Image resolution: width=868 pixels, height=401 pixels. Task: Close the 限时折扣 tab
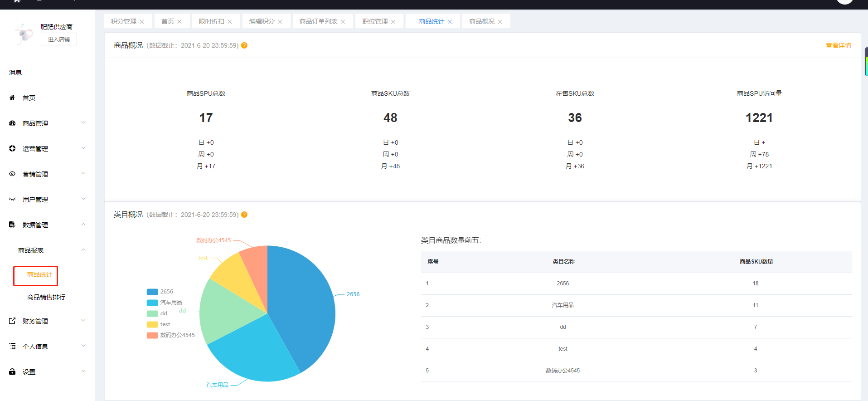tap(230, 22)
